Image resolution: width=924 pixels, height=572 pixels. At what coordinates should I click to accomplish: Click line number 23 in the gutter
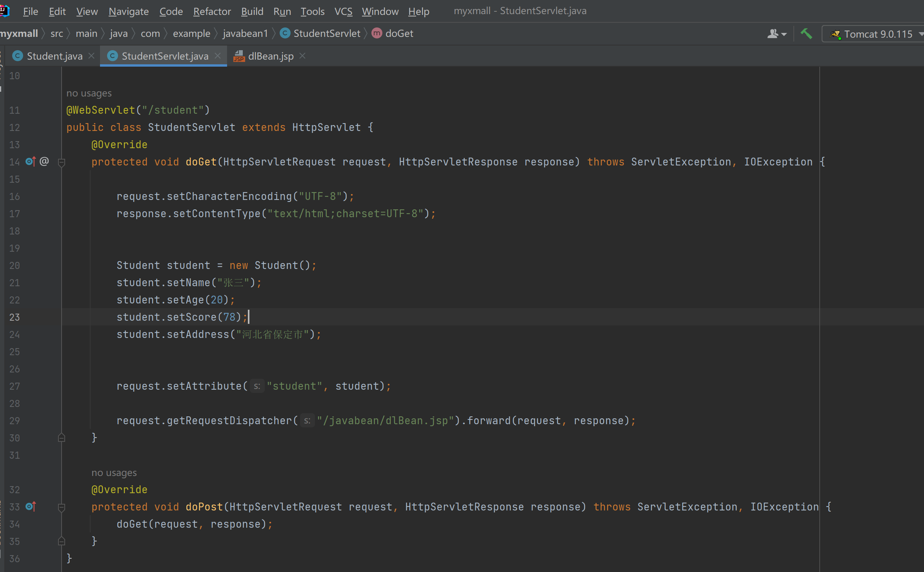(x=15, y=317)
